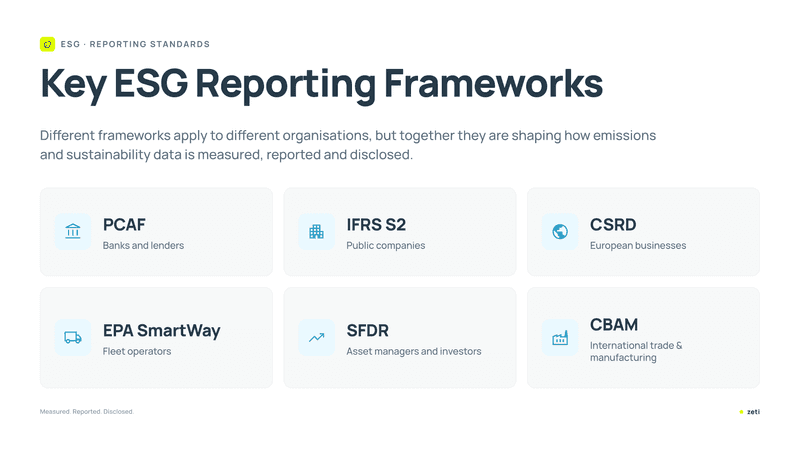Click the 'Fleet operators' subtitle
Screen dimensions: 800x450
coord(137,352)
